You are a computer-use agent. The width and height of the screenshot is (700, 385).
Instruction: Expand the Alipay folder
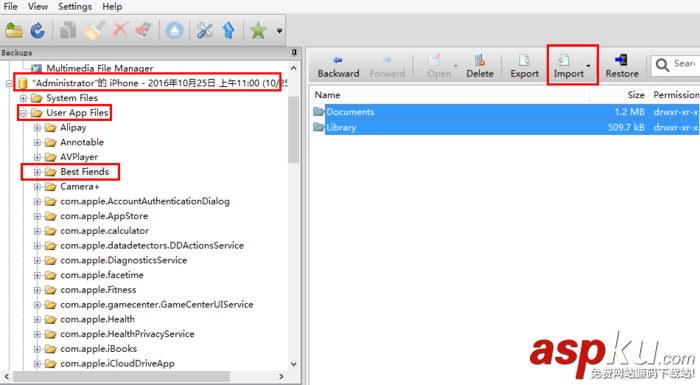[38, 128]
